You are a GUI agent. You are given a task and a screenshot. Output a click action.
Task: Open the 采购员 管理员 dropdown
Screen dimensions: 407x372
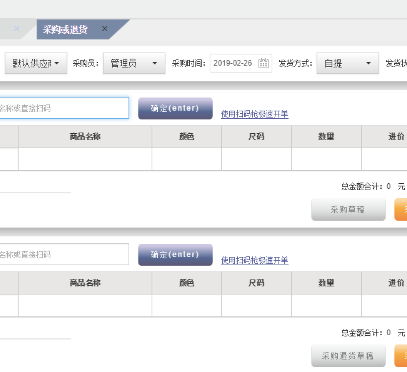click(x=134, y=63)
